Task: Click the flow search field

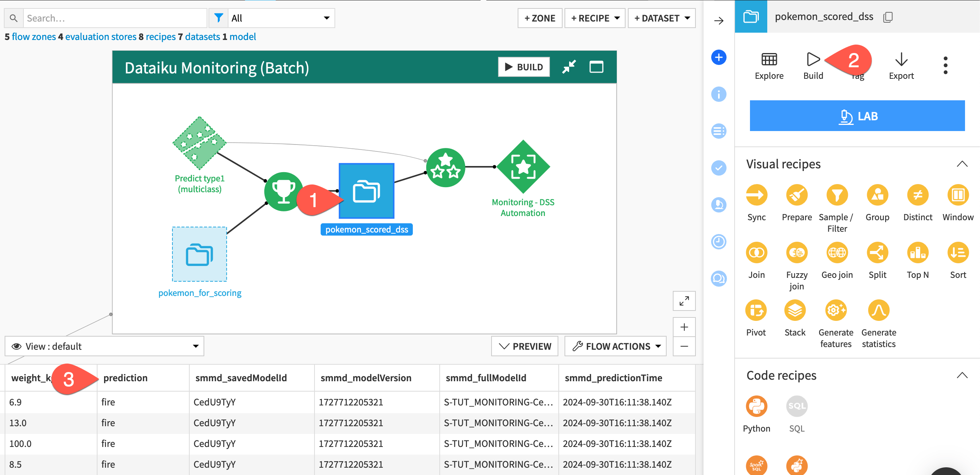Action: point(114,18)
